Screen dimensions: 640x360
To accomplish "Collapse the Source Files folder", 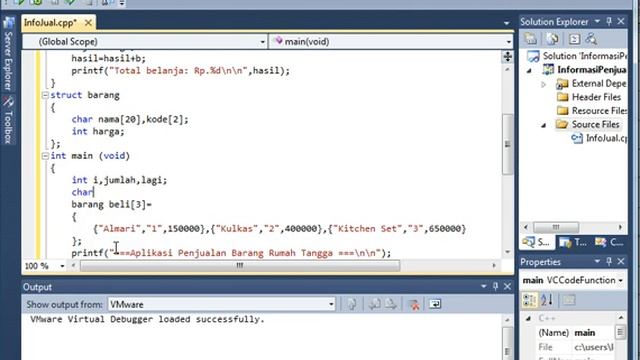I will (543, 125).
